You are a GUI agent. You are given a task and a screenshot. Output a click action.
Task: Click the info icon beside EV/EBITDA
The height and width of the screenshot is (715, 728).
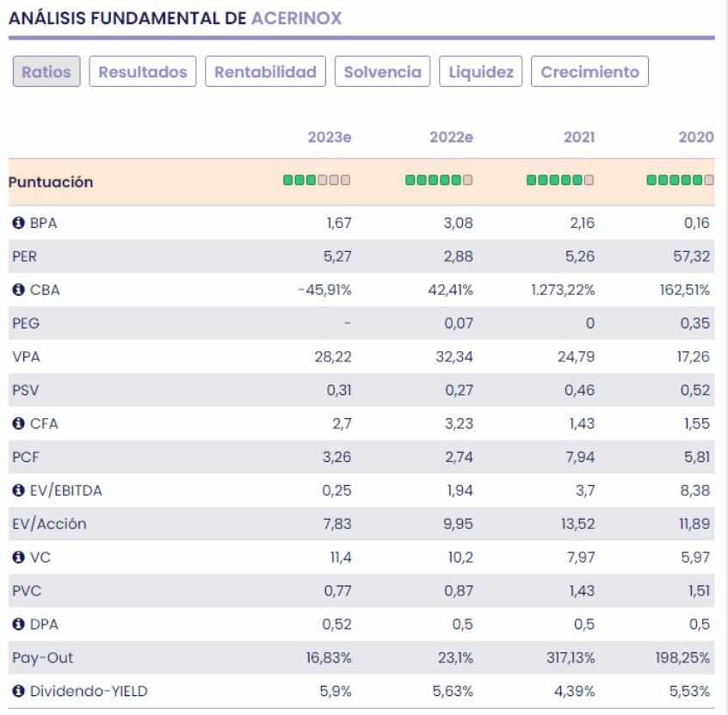(x=17, y=490)
